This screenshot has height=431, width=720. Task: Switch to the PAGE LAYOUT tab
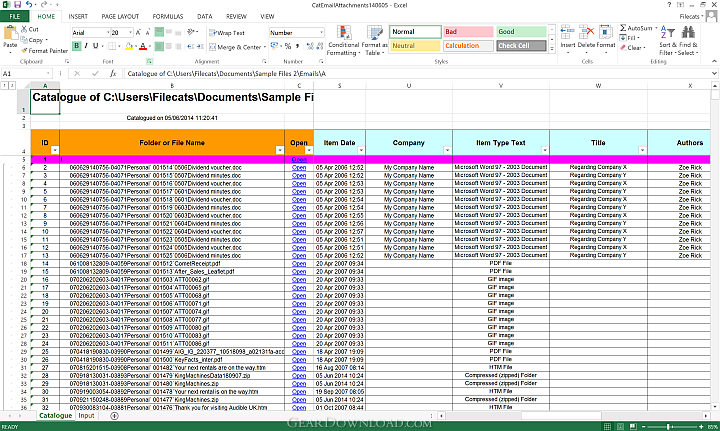(x=120, y=17)
